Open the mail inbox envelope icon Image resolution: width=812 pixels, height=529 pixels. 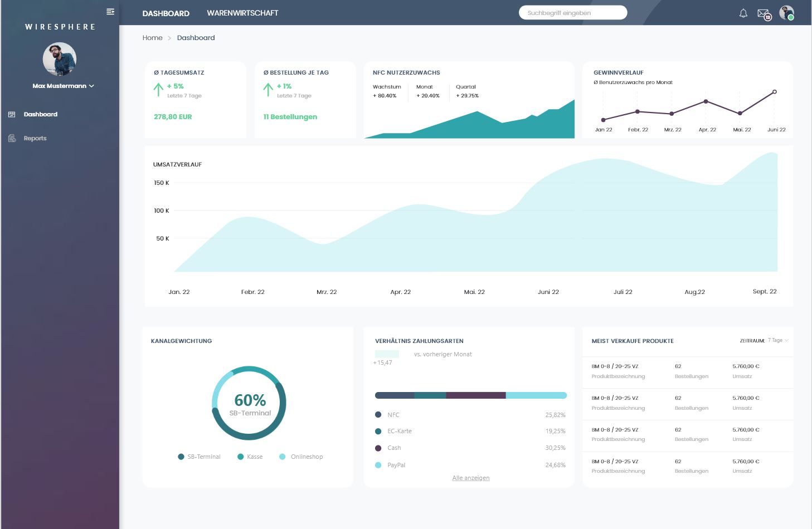(x=763, y=14)
